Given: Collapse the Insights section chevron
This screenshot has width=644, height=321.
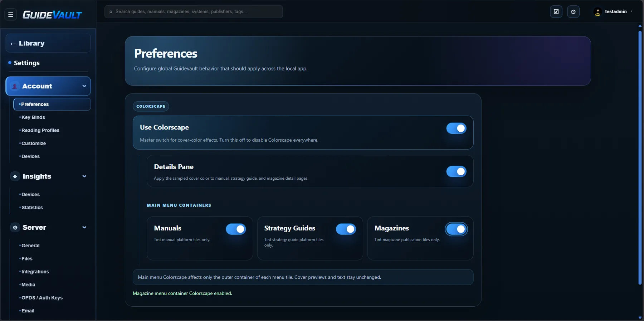Looking at the screenshot, I should coord(84,176).
